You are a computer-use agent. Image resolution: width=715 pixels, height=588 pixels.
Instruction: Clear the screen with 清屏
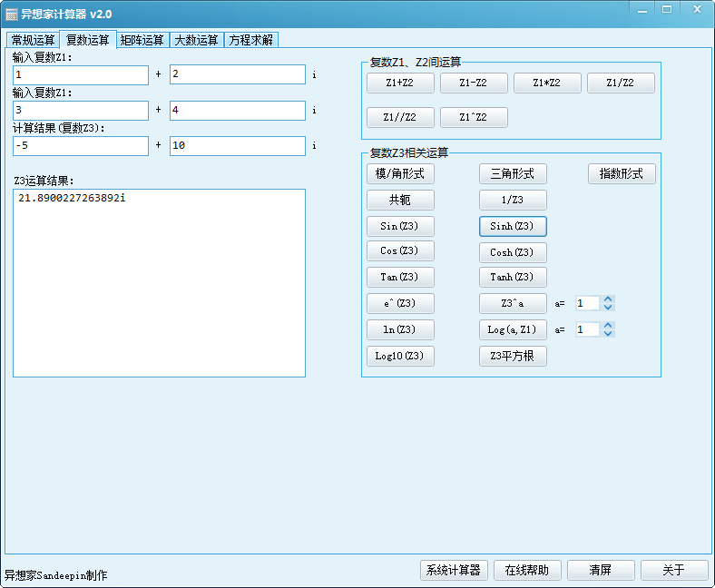[600, 570]
